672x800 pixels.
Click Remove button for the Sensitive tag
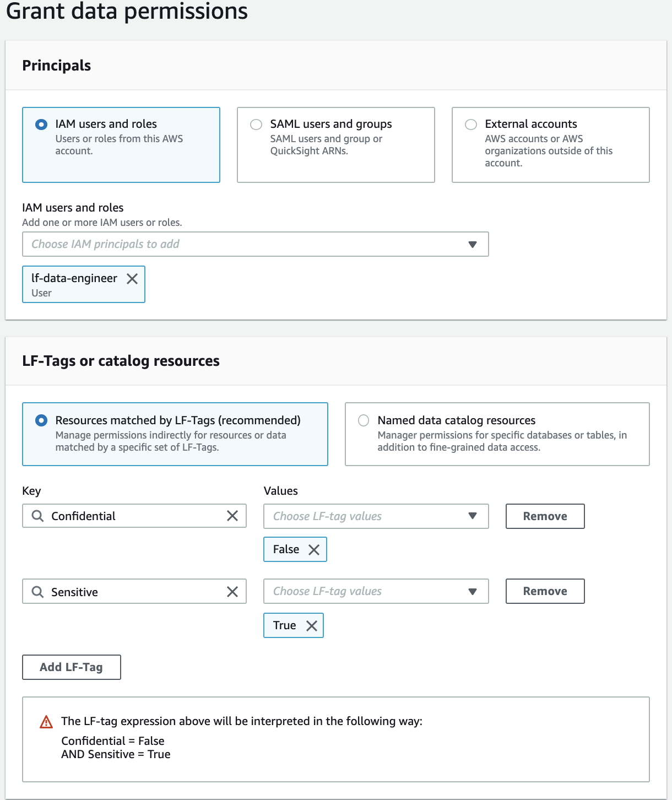point(545,591)
